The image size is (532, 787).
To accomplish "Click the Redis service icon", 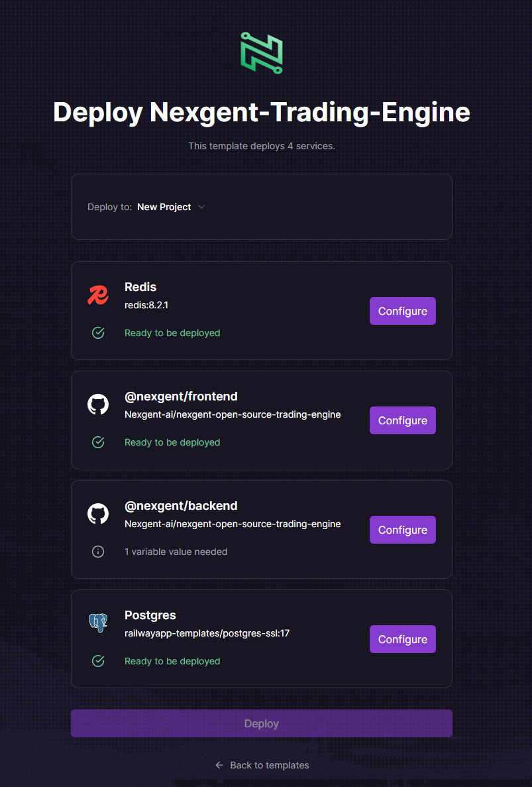I will point(98,292).
